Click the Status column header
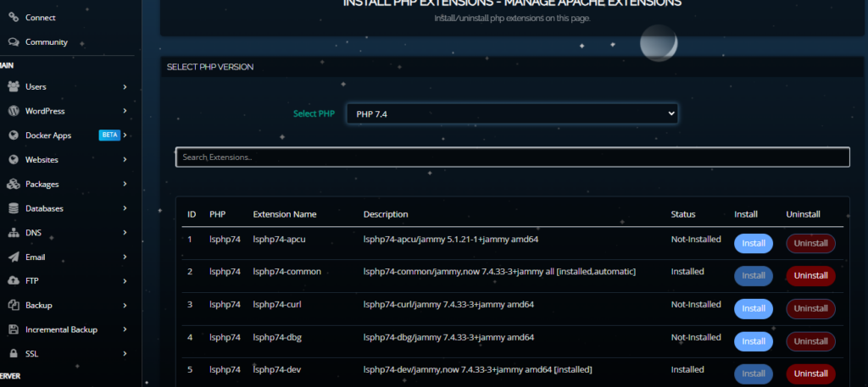Viewport: 868px width, 387px height. coord(683,214)
